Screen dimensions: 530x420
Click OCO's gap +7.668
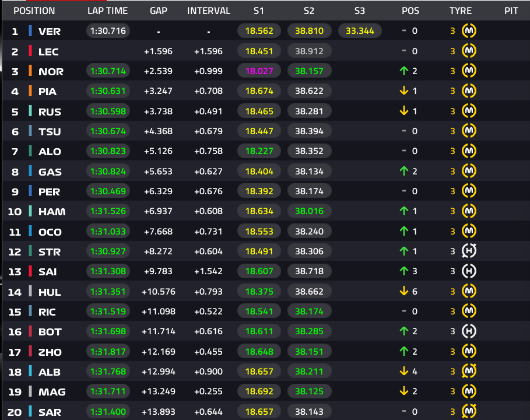[158, 232]
